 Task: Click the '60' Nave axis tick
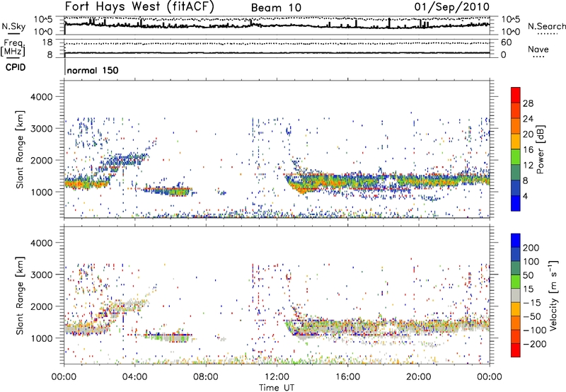point(507,42)
